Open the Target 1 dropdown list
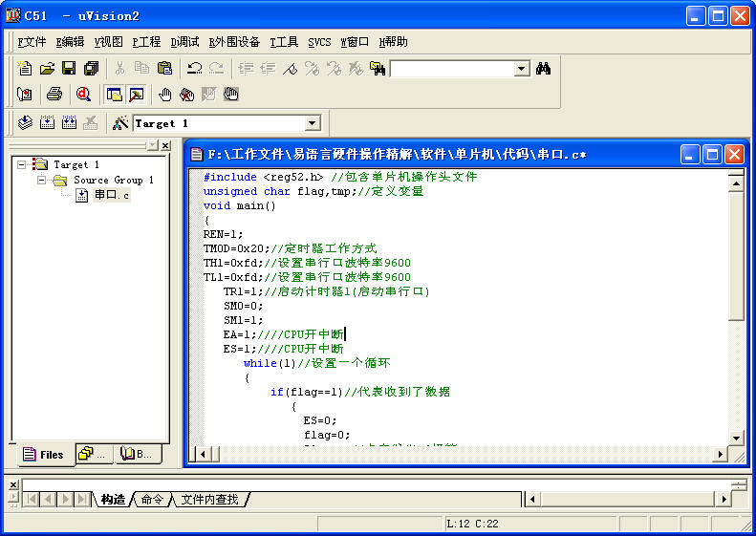This screenshot has height=536, width=756. pos(312,123)
